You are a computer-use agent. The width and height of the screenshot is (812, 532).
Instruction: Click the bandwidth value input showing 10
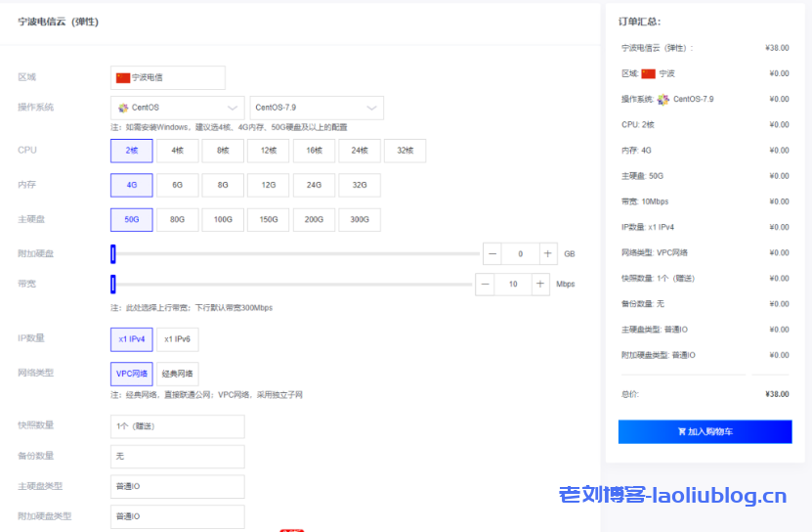point(513,284)
